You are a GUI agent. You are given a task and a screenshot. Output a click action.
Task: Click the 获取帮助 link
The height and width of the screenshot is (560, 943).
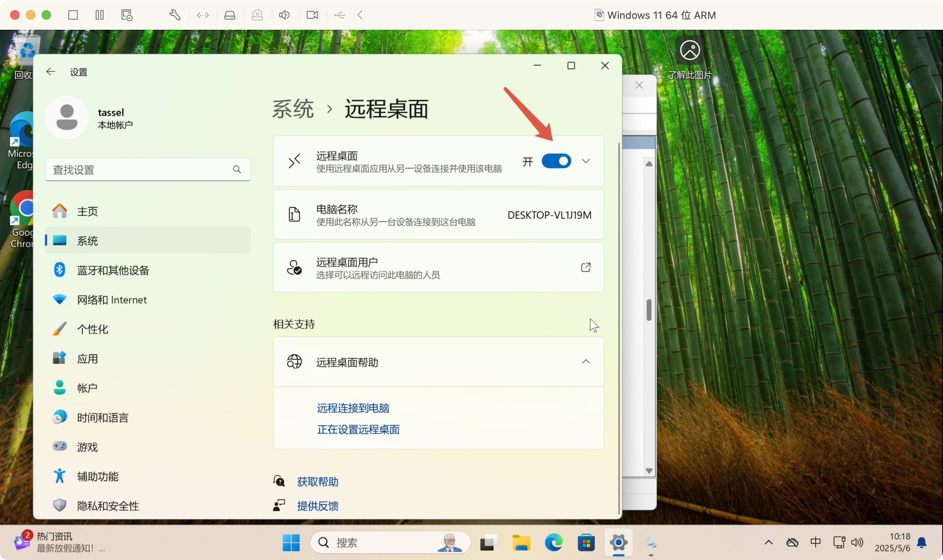click(317, 482)
